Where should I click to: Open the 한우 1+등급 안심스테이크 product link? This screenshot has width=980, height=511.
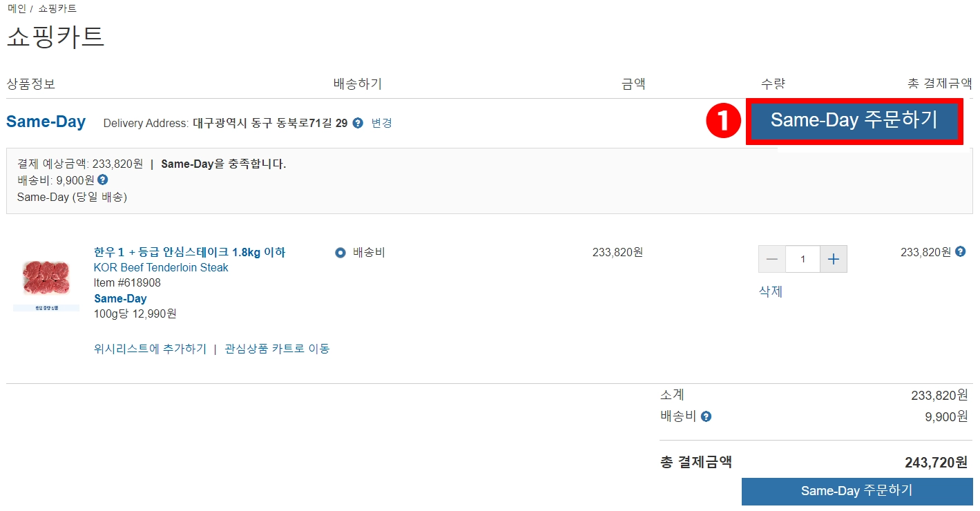(189, 252)
